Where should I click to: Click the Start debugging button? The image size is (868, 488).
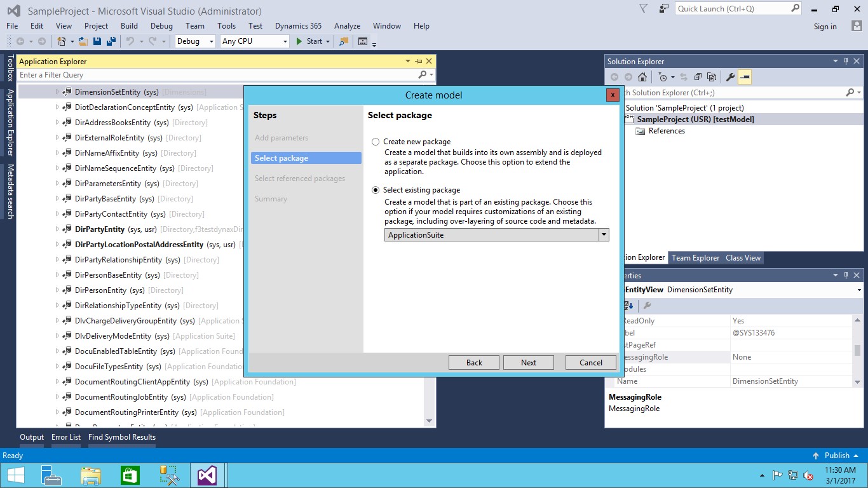309,41
